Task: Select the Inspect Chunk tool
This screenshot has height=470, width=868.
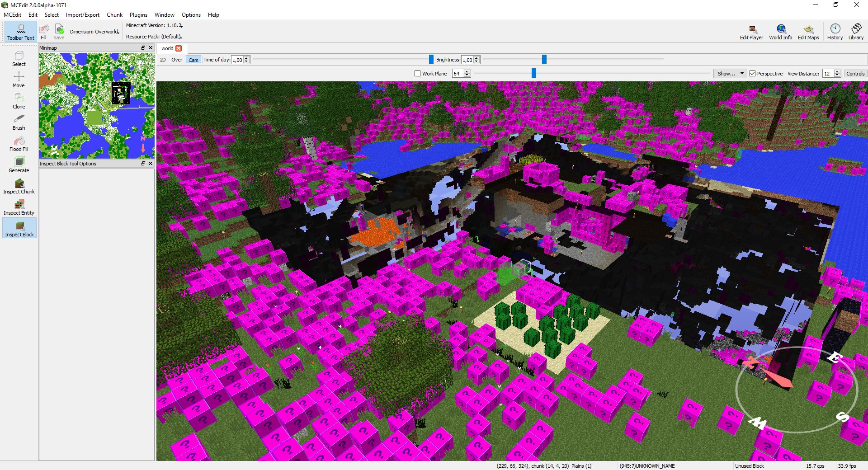Action: 19,186
